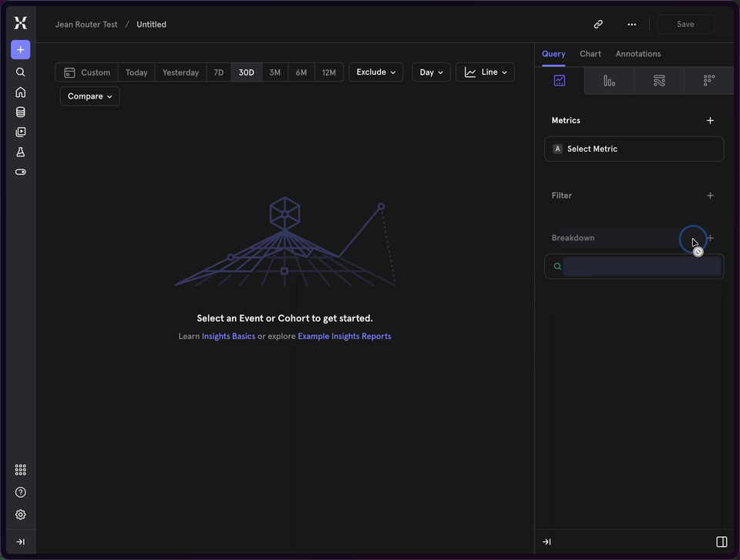This screenshot has width=740, height=560.
Task: Copy report link using chain icon
Action: tap(598, 25)
